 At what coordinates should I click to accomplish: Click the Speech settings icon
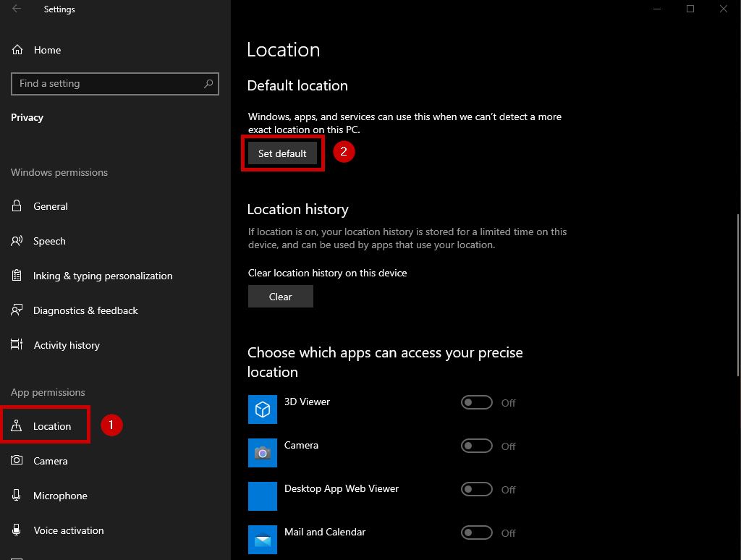click(17, 241)
